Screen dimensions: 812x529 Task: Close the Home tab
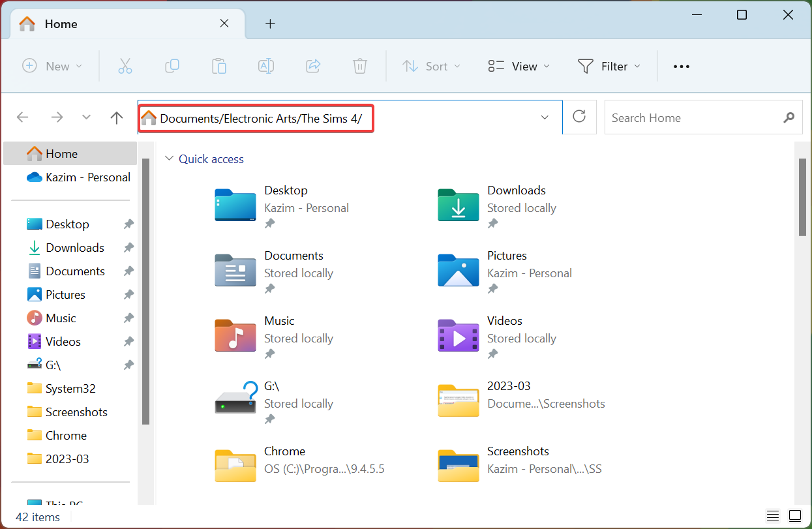[224, 23]
